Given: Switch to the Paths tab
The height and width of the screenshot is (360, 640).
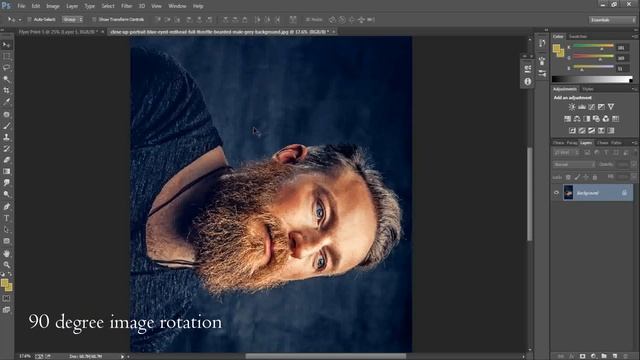Looking at the screenshot, I should (x=616, y=143).
